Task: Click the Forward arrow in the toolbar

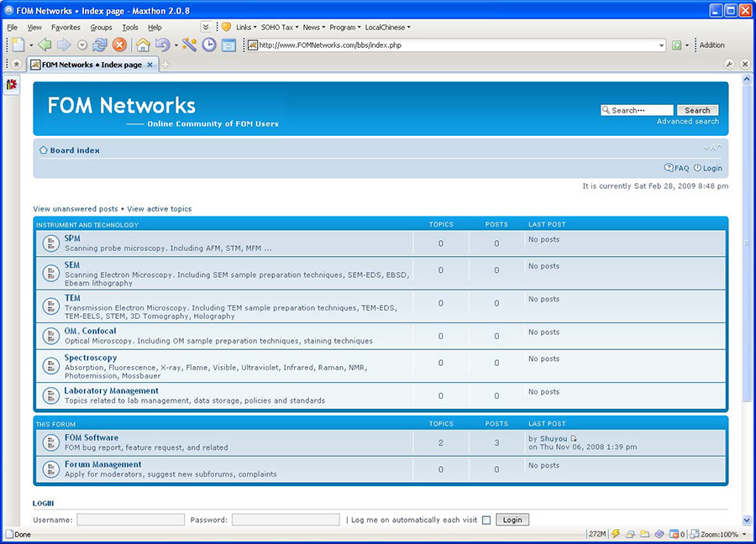Action: tap(63, 44)
